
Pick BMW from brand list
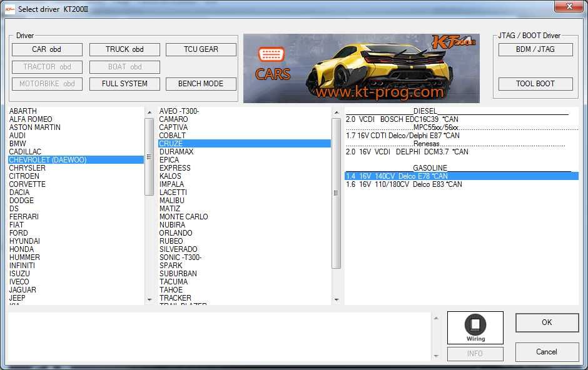tap(76, 144)
